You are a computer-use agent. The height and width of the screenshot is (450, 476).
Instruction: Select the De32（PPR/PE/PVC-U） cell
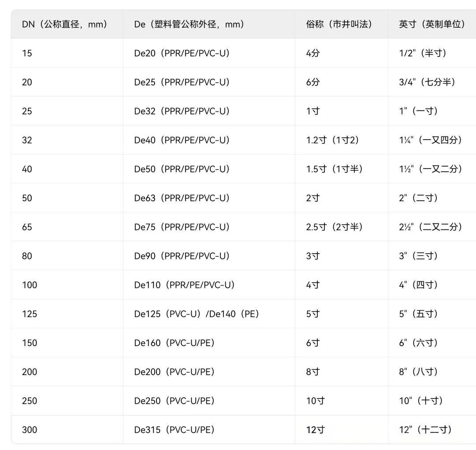pos(182,111)
